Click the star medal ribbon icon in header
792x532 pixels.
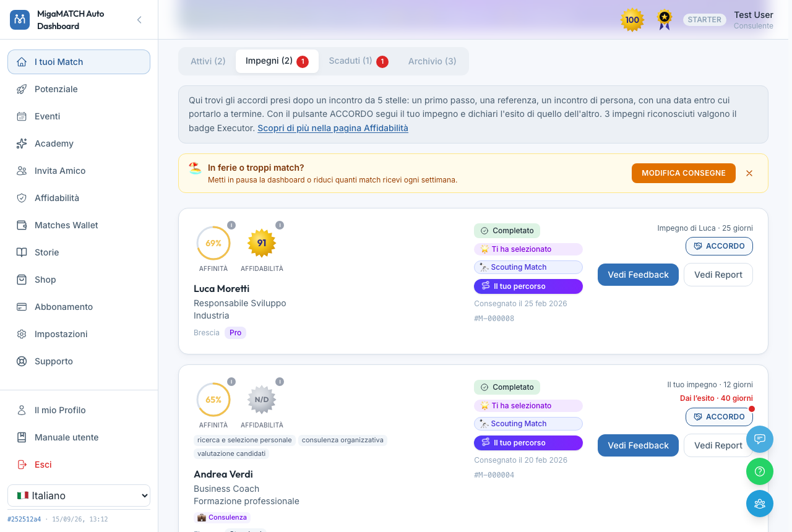click(x=665, y=20)
